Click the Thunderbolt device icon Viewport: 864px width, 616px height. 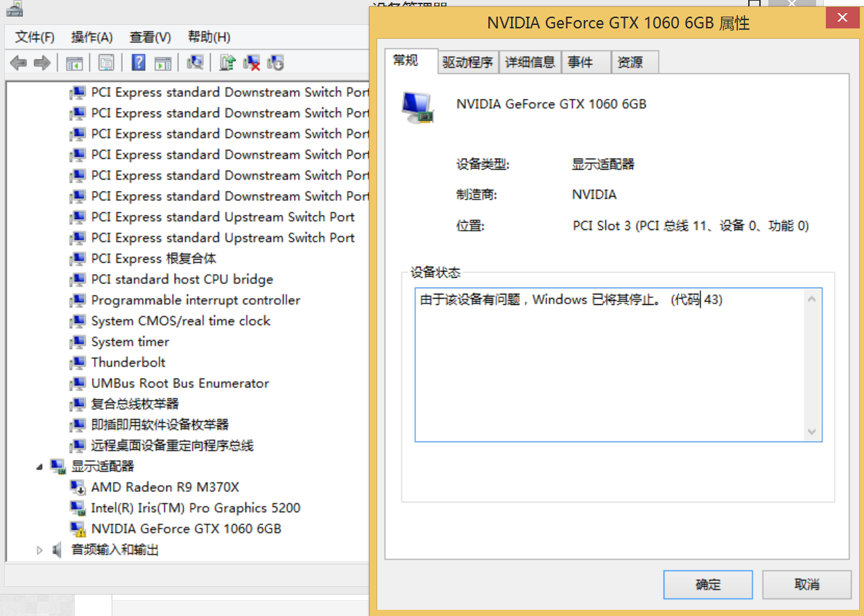click(x=78, y=362)
